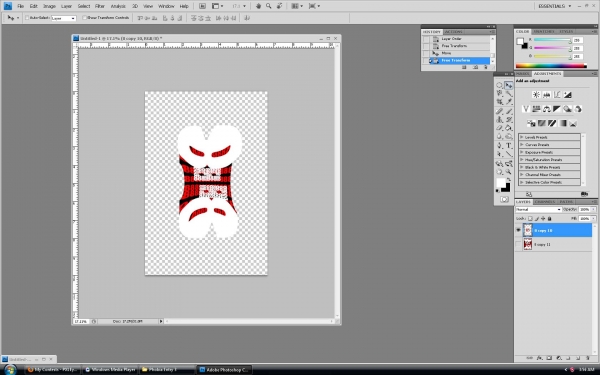Click the Hand tool in application bar
Screen dimensions: 600x375
tap(258, 6)
